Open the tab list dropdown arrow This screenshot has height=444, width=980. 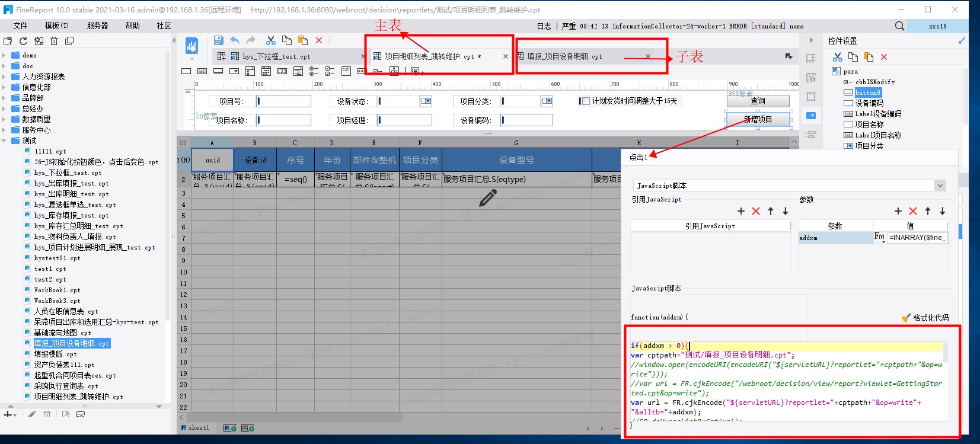click(x=789, y=56)
